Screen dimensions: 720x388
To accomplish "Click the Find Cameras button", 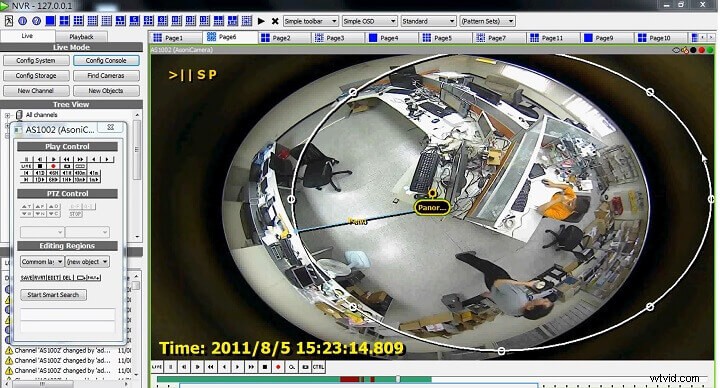I will tap(106, 76).
